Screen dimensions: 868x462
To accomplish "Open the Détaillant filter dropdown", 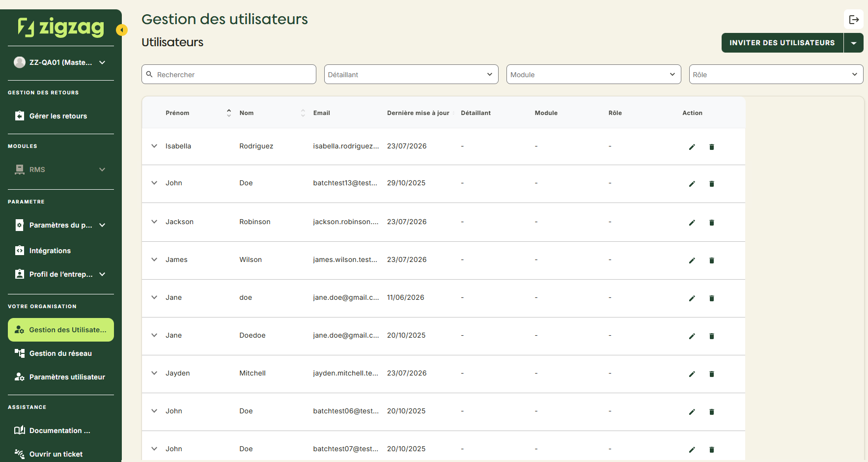I will pos(411,74).
